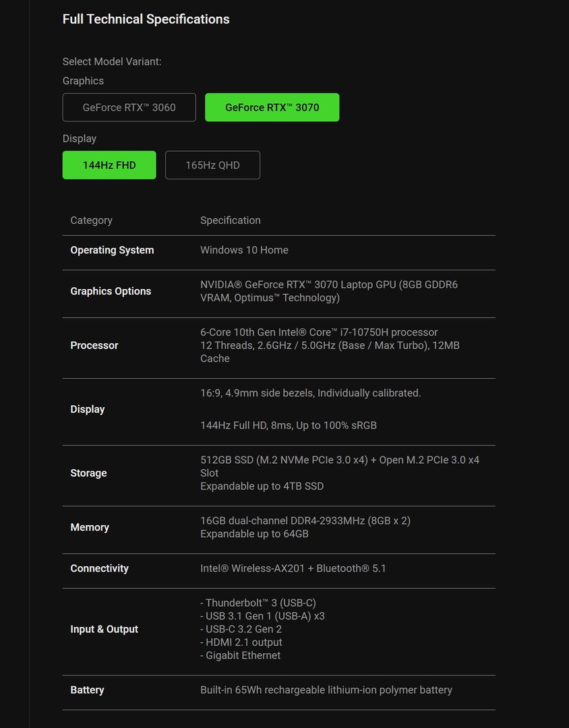This screenshot has width=569, height=728.
Task: Choose the 144Hz FHD display option
Action: coord(109,165)
